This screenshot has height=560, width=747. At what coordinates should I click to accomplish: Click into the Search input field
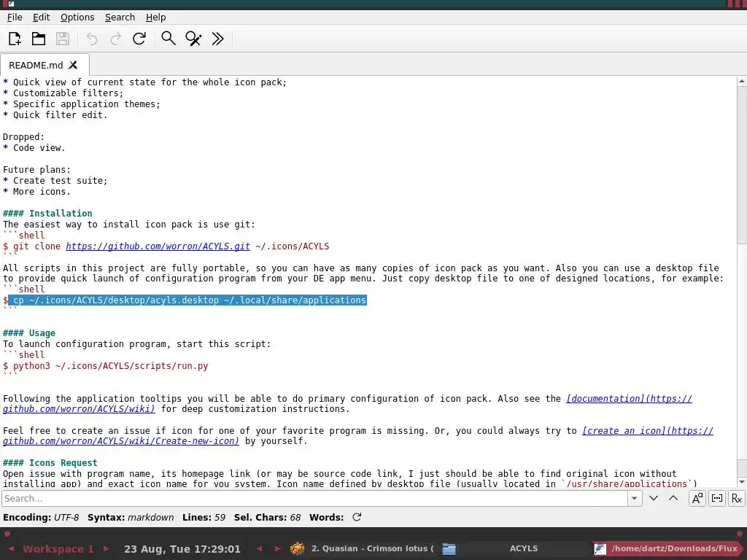(314, 498)
